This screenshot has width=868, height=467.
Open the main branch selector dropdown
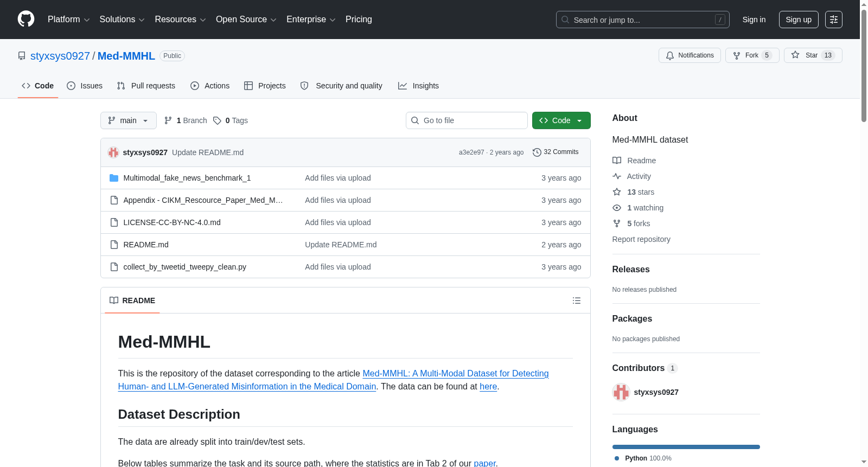[x=129, y=120]
